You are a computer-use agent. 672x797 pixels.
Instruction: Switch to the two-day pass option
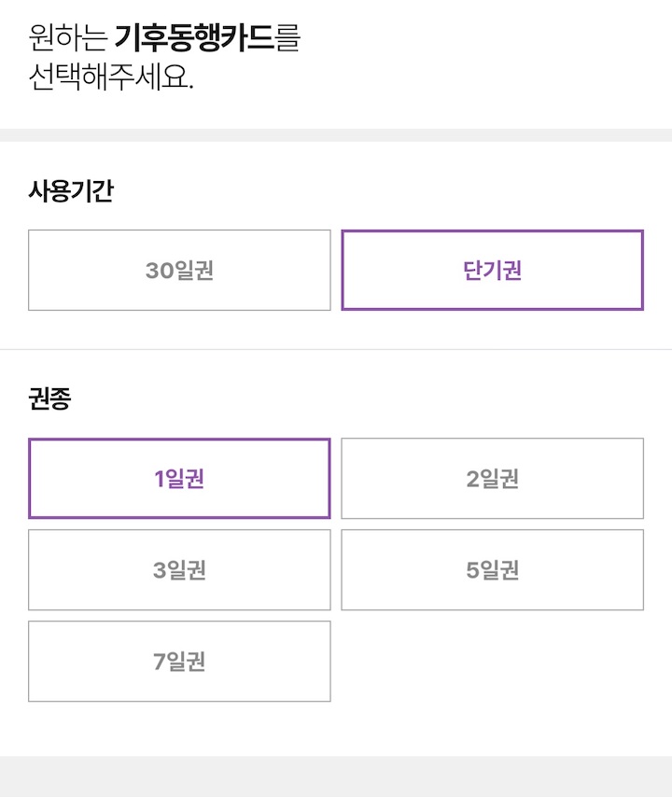tap(492, 479)
